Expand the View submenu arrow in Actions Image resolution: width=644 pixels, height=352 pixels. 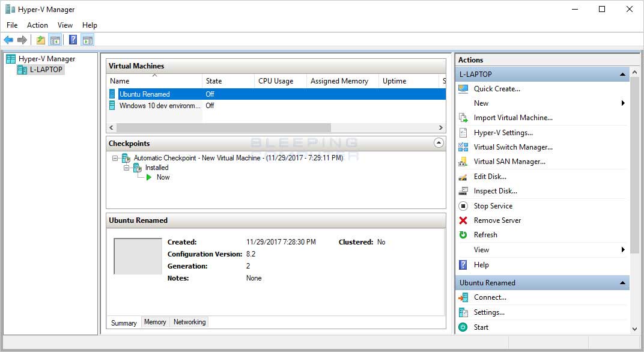[x=623, y=250]
